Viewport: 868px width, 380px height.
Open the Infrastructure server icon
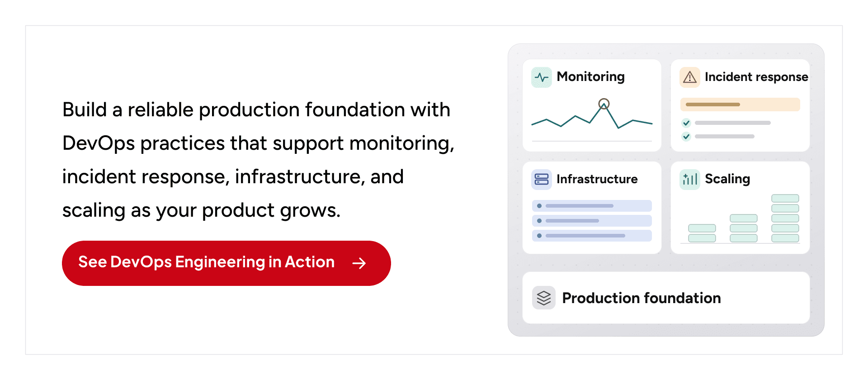pos(542,180)
